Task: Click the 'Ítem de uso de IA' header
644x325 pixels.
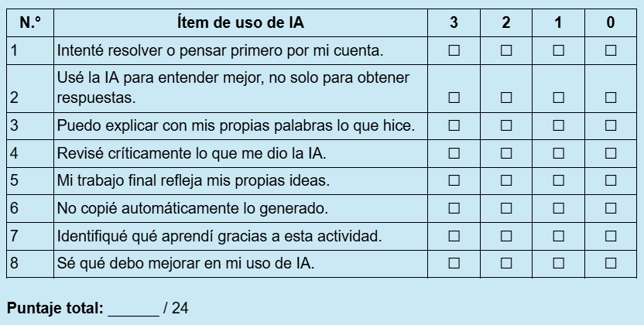Action: point(240,23)
